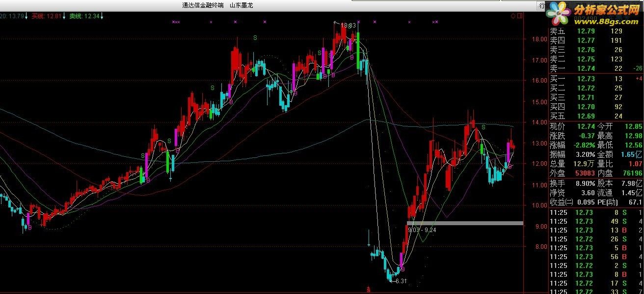Select the 买一 12.73 order row
Screen dimensions: 644x294
(595, 79)
